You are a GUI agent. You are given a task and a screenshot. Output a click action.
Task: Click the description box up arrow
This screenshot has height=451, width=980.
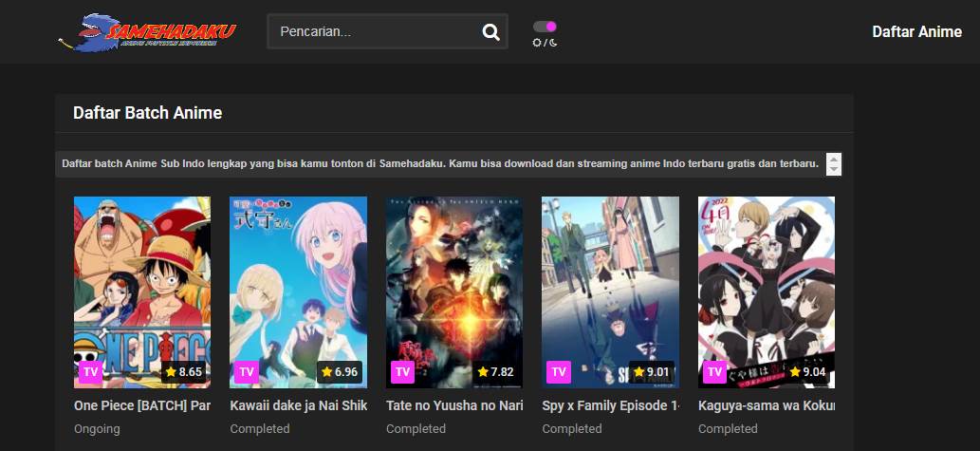(834, 159)
